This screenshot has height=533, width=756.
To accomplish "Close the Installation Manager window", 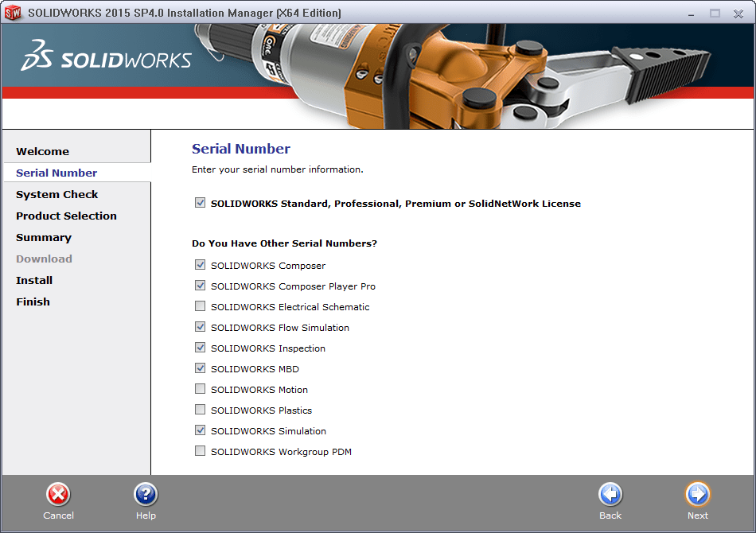I will (738, 14).
